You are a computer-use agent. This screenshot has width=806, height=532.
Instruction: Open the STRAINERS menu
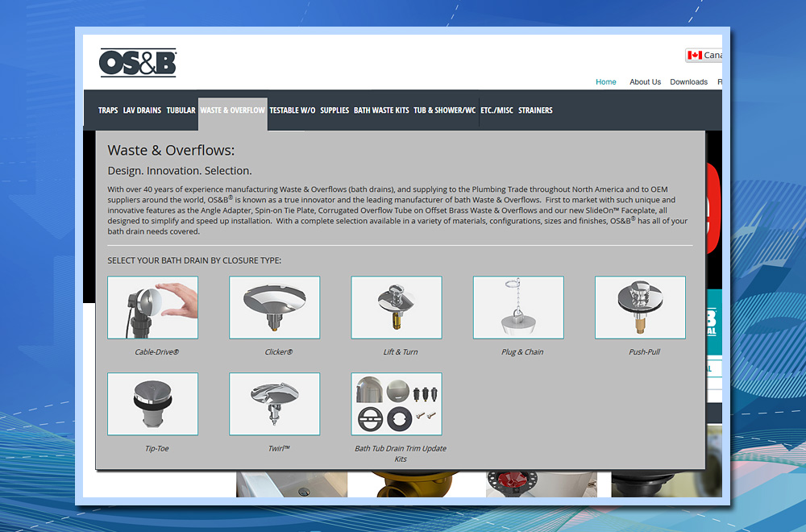[x=535, y=110]
